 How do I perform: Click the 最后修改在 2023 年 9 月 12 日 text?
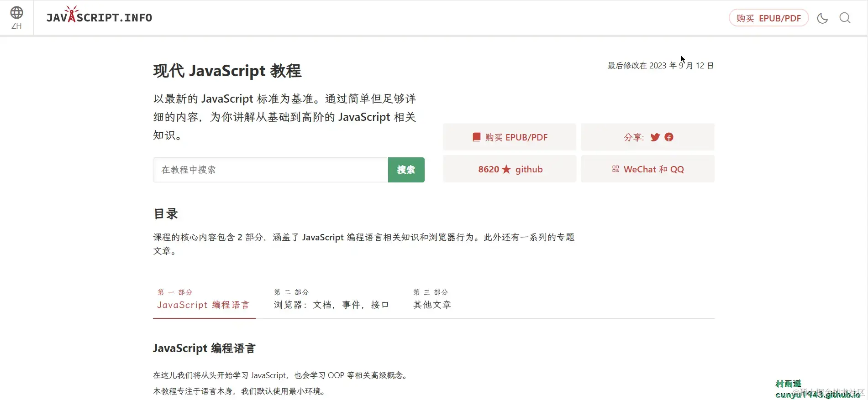[x=660, y=66]
